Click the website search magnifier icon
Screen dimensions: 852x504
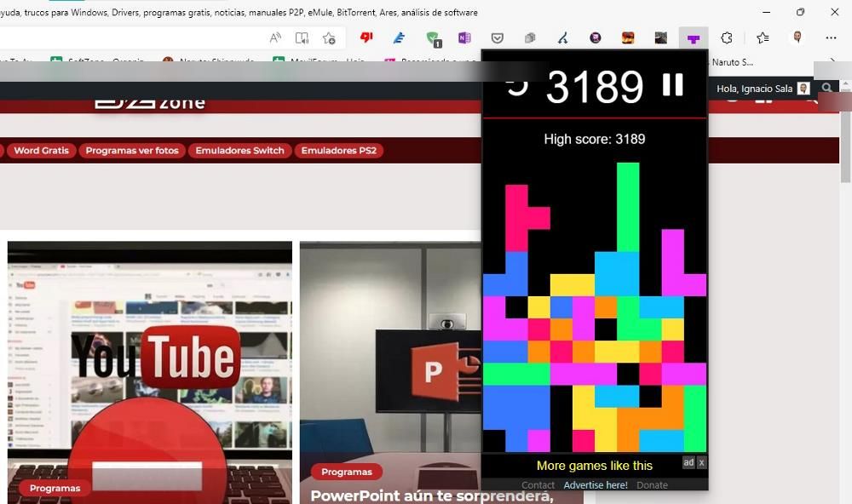click(826, 88)
